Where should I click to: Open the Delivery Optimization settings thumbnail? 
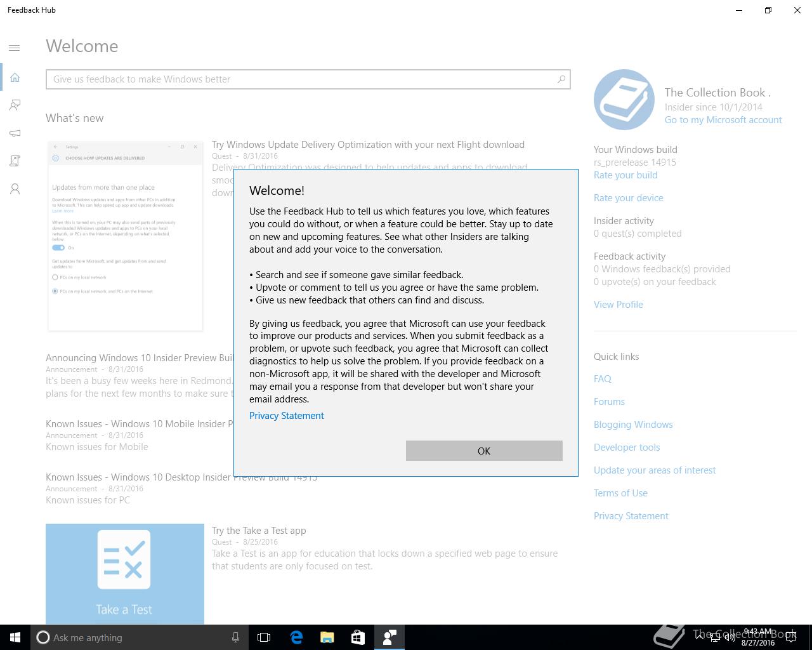(126, 236)
